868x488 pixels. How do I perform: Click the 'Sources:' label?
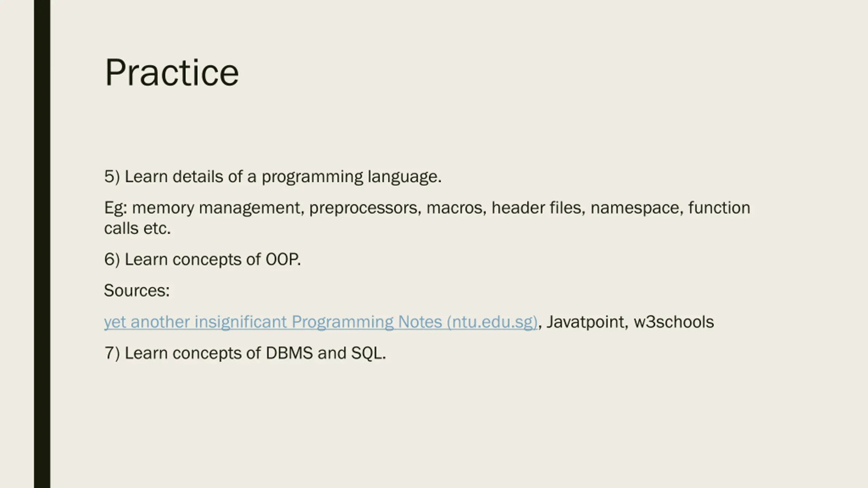point(137,290)
